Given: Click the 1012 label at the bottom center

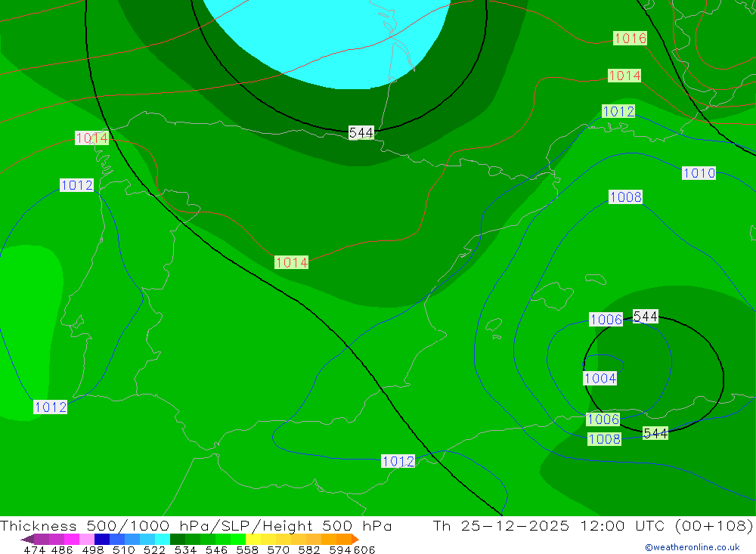Looking at the screenshot, I should click(x=398, y=462).
